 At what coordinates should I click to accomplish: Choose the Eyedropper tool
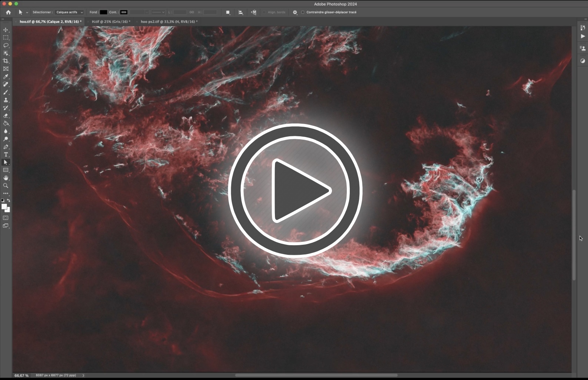point(6,77)
